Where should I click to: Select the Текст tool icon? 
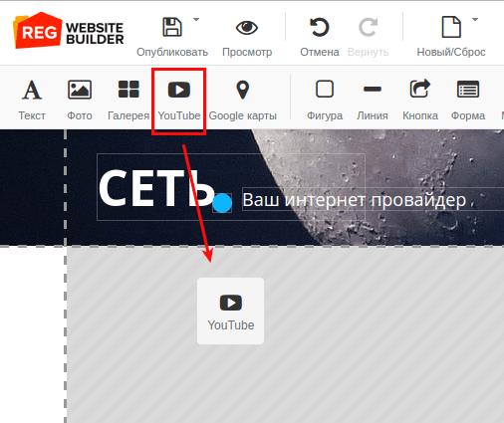pos(32,90)
